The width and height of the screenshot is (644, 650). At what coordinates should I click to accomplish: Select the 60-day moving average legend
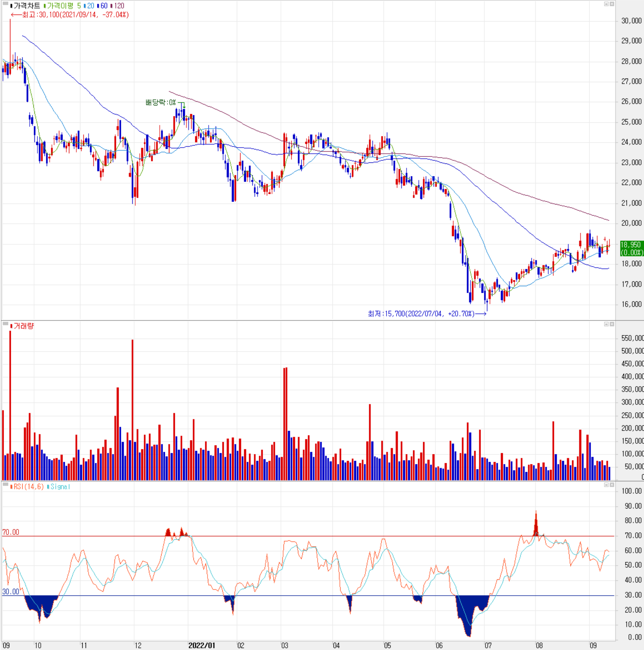tap(103, 6)
